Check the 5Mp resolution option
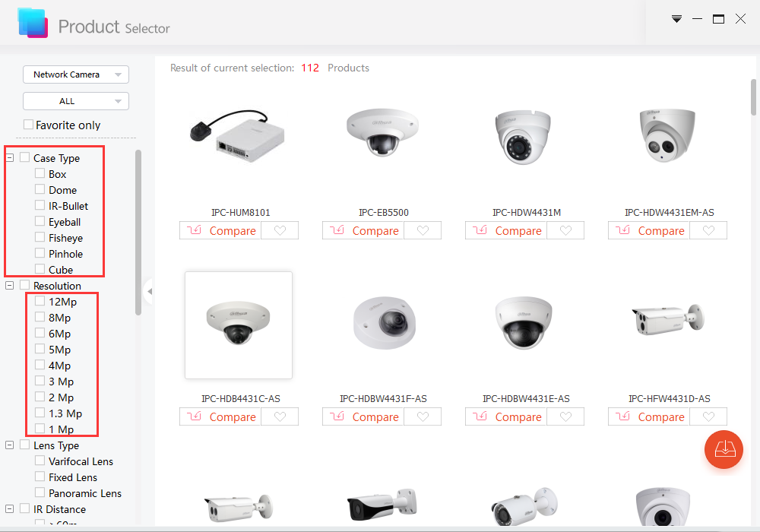Image resolution: width=760 pixels, height=532 pixels. [x=40, y=350]
